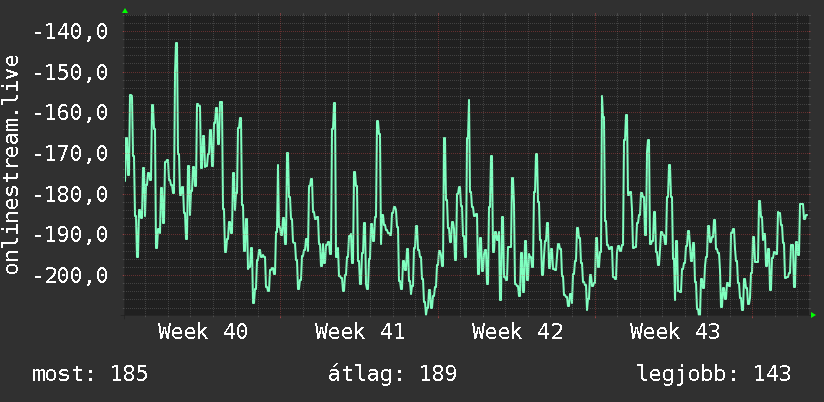Click the 'legjobb: 143' best value text

point(714,374)
